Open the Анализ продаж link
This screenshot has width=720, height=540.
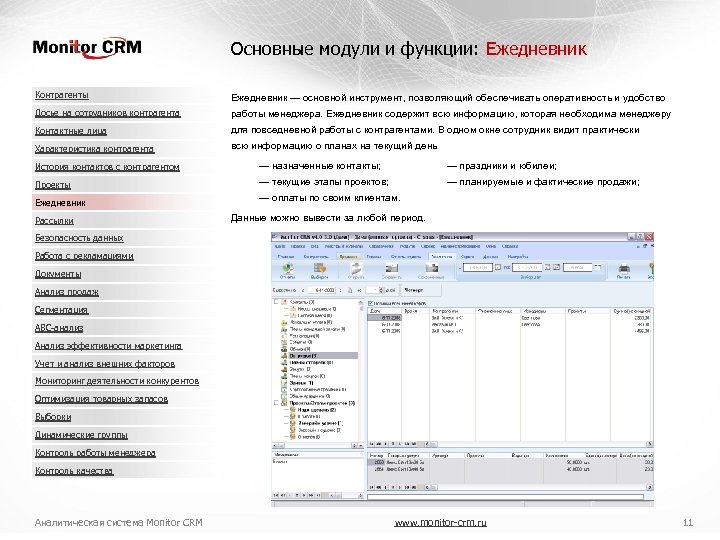(x=67, y=292)
